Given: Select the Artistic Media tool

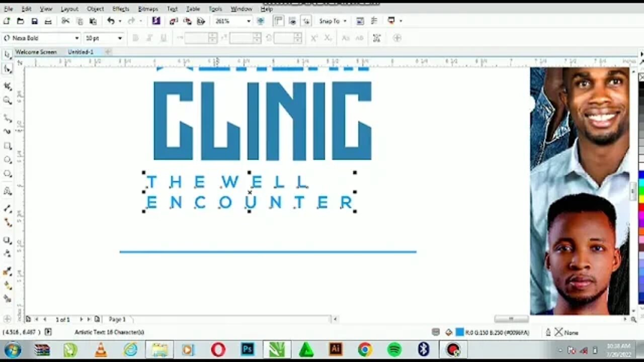Looking at the screenshot, I should tap(8, 132).
